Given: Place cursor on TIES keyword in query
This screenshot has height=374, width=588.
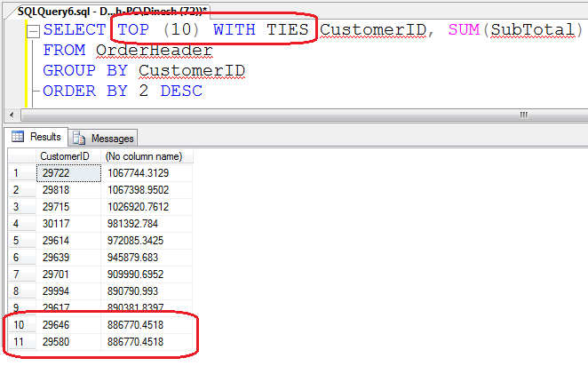Looking at the screenshot, I should tap(287, 29).
